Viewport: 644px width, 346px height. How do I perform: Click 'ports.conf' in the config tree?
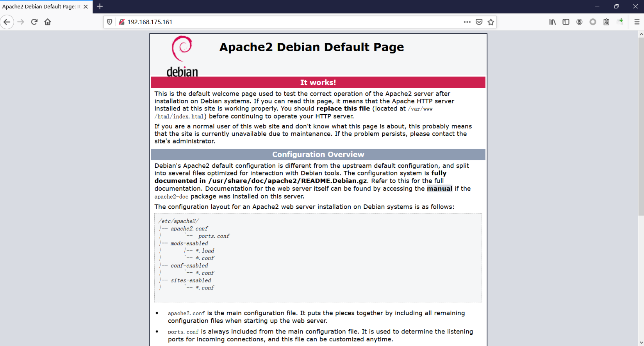tap(214, 236)
